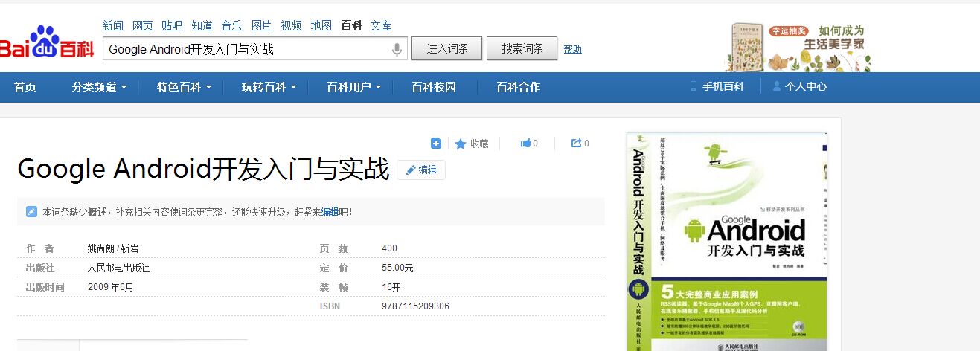Image resolution: width=980 pixels, height=351 pixels.
Task: Click the share arrow icon
Action: point(576,144)
